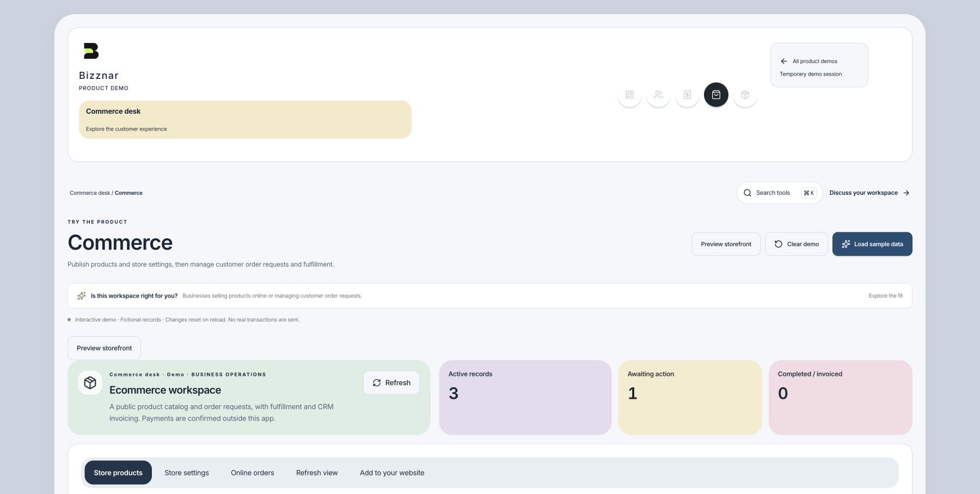Click 'Is this workspace right for you?' text

click(x=134, y=295)
